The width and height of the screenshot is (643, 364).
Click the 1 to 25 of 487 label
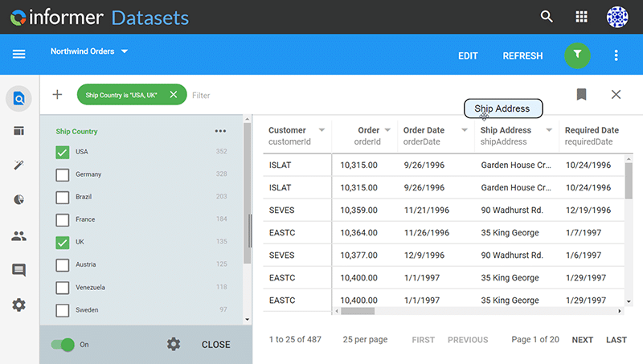point(295,339)
